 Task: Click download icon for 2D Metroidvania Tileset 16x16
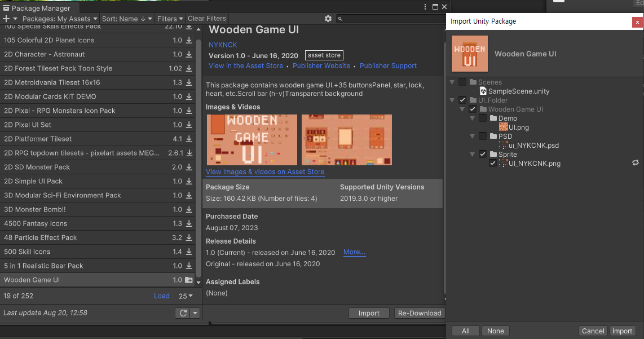tap(189, 82)
